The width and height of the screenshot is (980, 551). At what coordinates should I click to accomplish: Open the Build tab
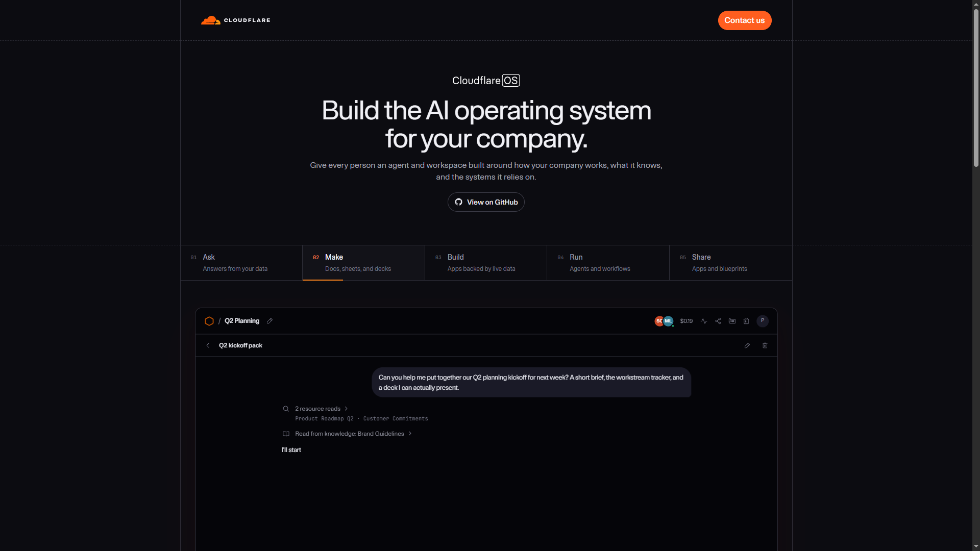(486, 263)
